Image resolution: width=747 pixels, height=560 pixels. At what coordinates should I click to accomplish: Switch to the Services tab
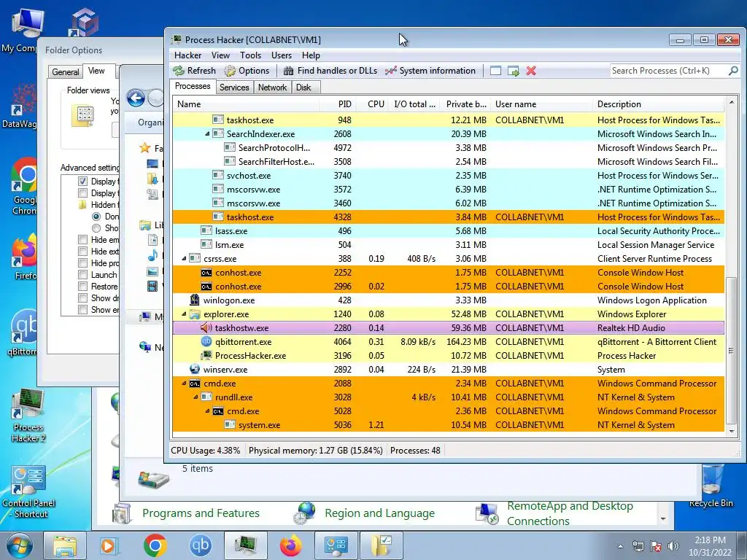234,87
